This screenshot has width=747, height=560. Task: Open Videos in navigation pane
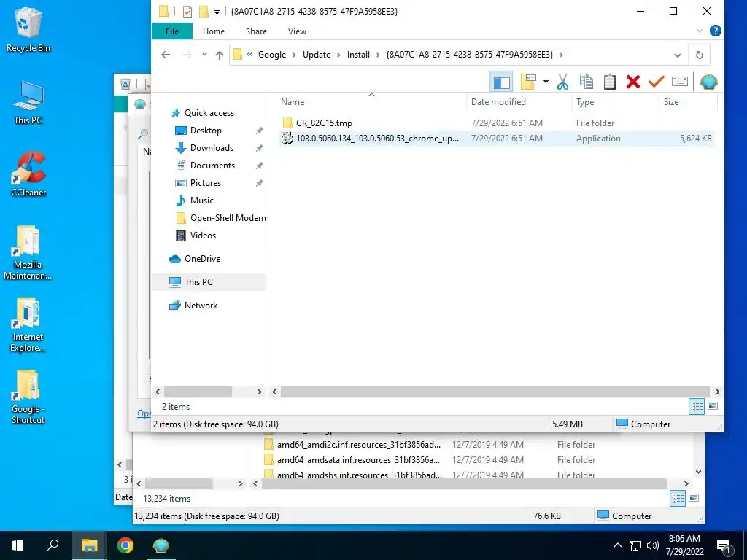(203, 236)
